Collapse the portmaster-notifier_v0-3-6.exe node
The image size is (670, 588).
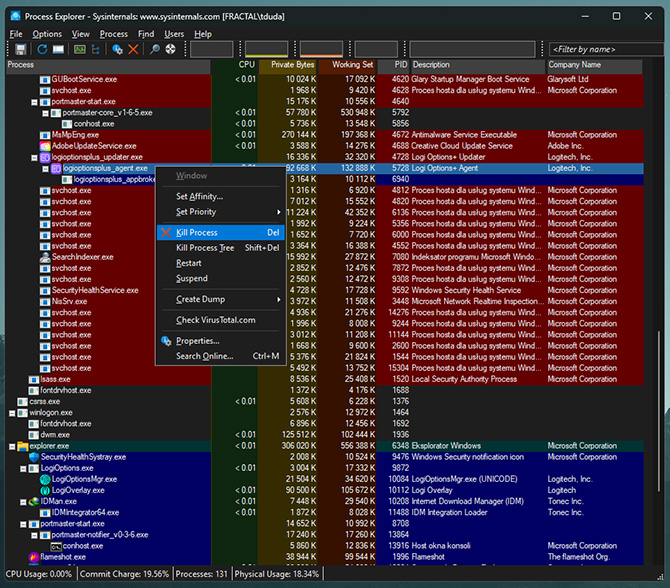coord(34,535)
